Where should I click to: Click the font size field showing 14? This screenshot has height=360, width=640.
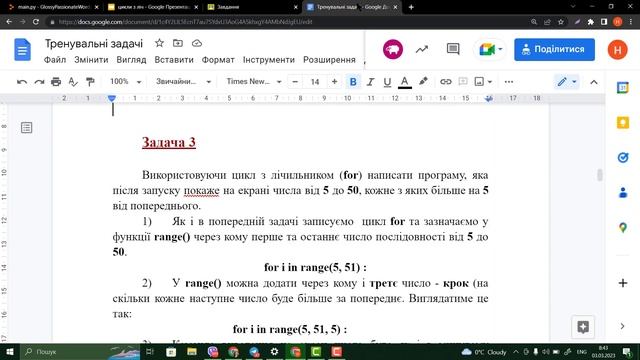click(315, 82)
